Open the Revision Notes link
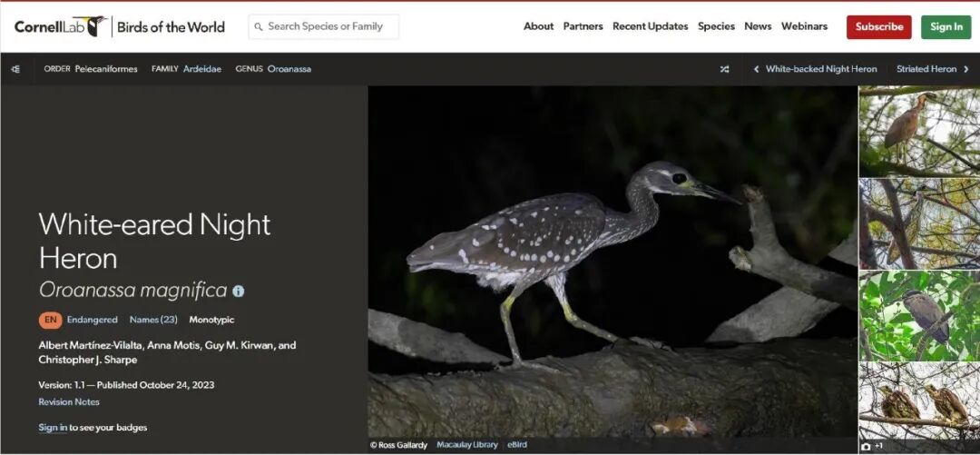 (69, 401)
